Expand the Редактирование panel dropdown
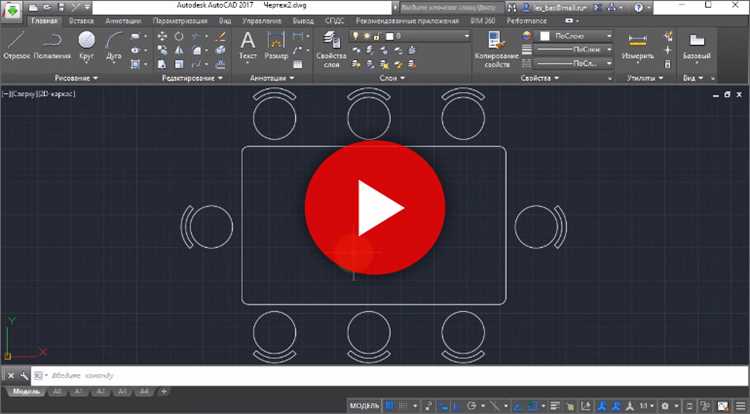The image size is (750, 414). pyautogui.click(x=192, y=78)
